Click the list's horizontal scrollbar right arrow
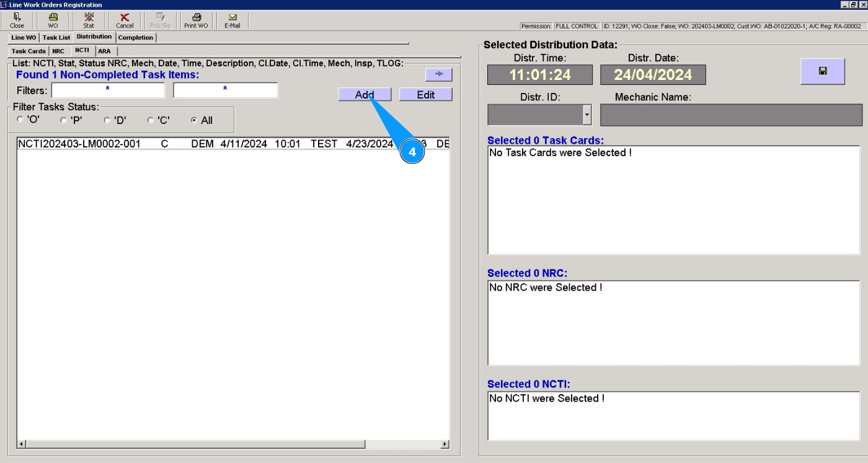868x463 pixels. click(444, 444)
